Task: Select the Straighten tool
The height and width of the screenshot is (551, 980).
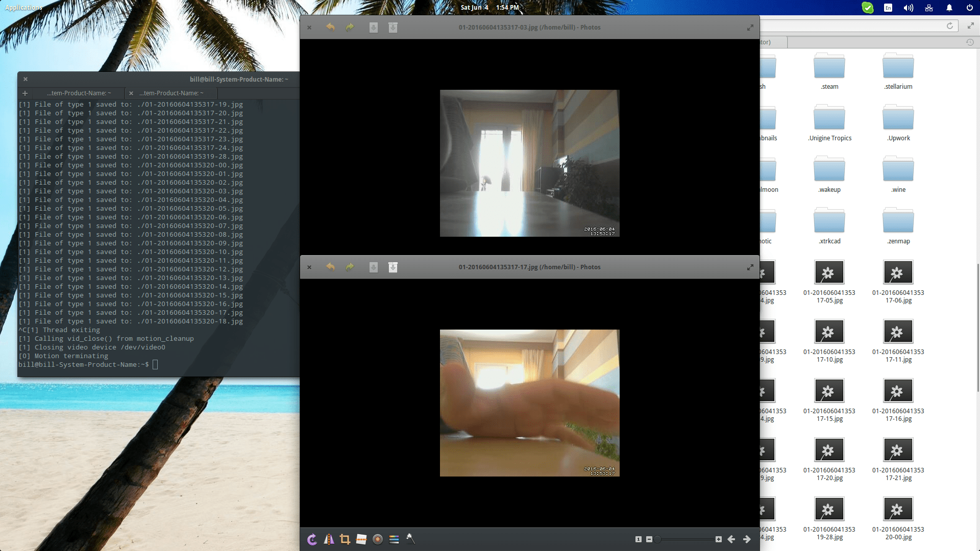Action: [x=361, y=539]
